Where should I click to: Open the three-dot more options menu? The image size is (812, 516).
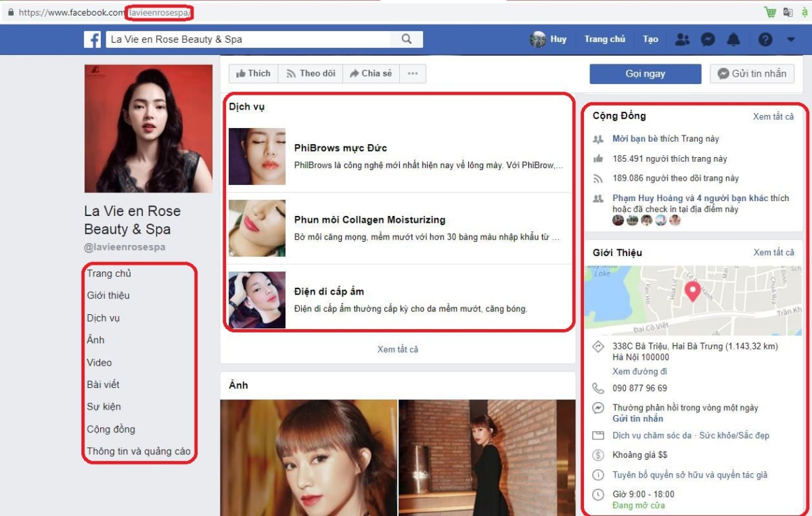[413, 74]
